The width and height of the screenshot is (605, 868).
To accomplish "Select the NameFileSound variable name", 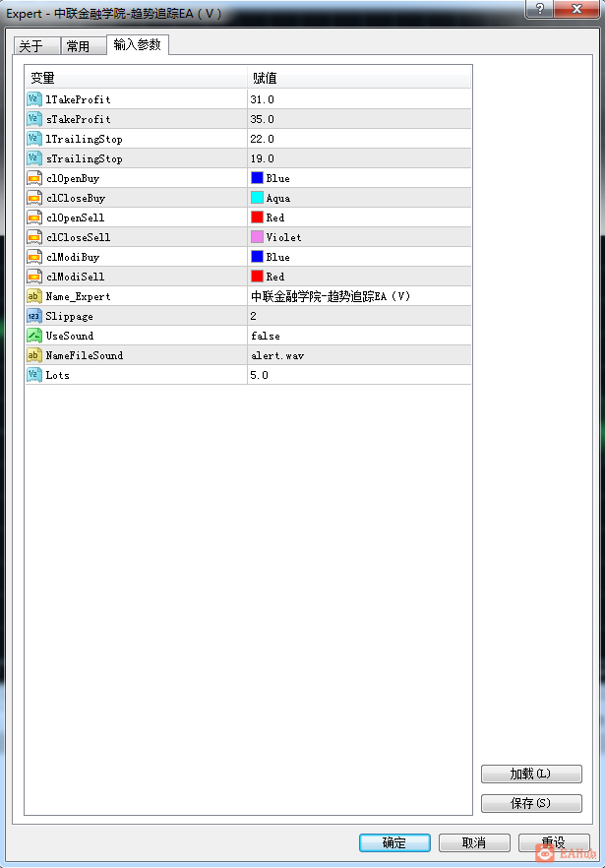I will (85, 355).
